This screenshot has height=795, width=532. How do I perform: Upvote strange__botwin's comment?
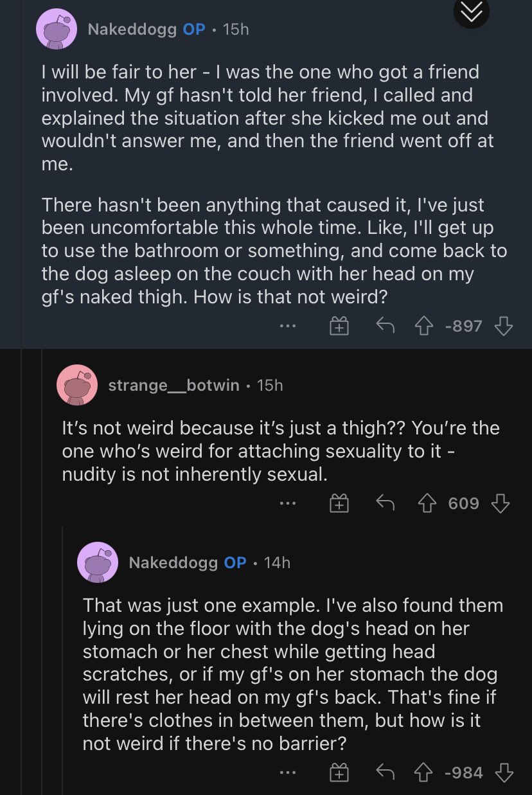click(x=426, y=503)
